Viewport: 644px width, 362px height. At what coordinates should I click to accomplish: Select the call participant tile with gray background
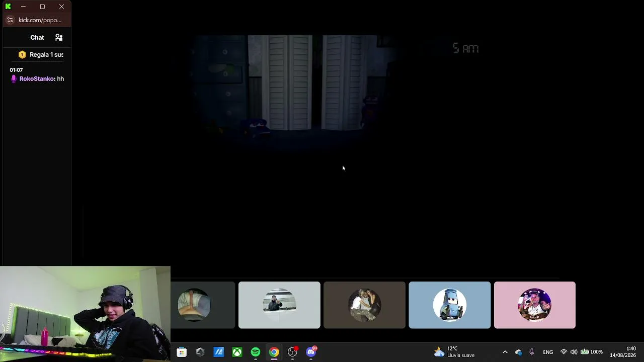[x=203, y=305]
